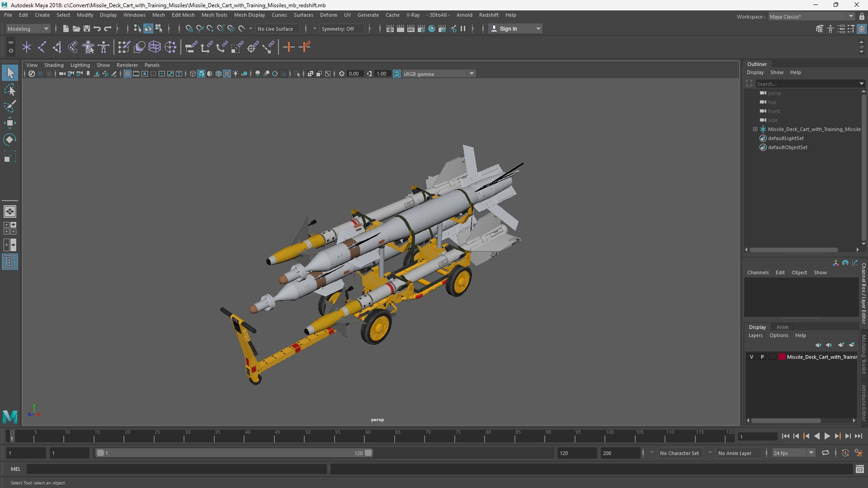Click the Four View layout icon
Viewport: 868px width, 488px height.
tap(10, 228)
